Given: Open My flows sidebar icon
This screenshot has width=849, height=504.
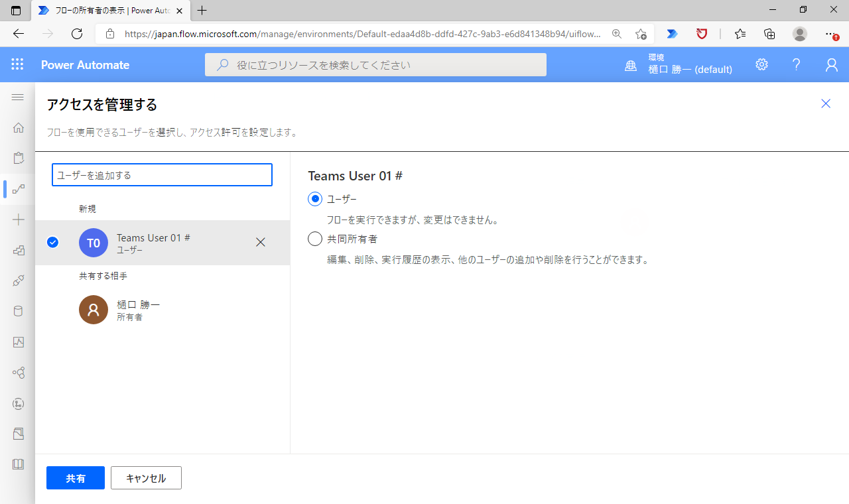Looking at the screenshot, I should (19, 189).
